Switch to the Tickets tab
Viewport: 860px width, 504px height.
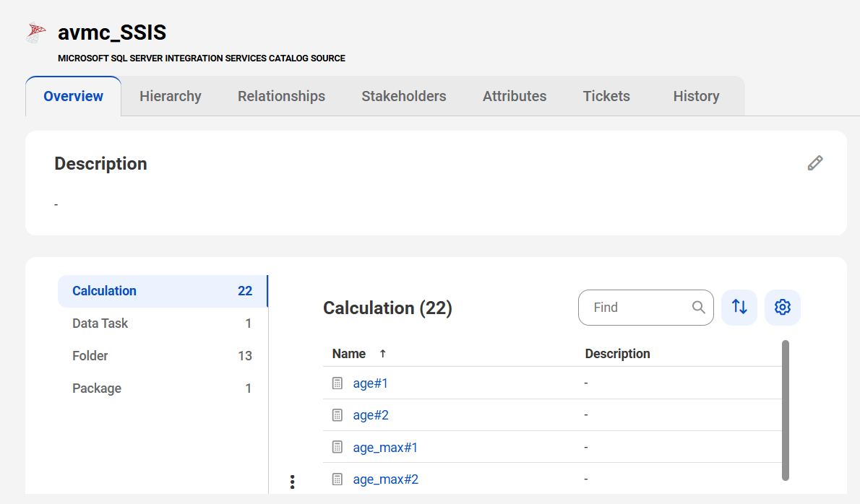point(606,97)
